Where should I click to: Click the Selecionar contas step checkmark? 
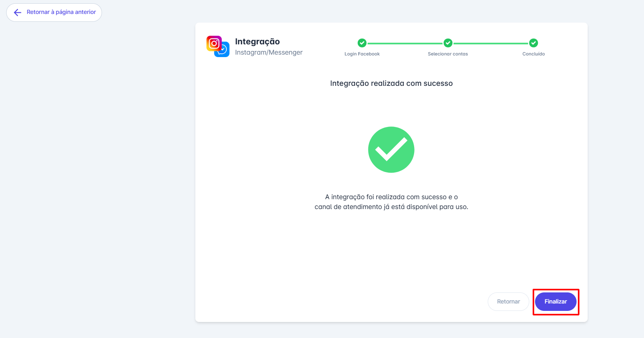click(x=448, y=43)
